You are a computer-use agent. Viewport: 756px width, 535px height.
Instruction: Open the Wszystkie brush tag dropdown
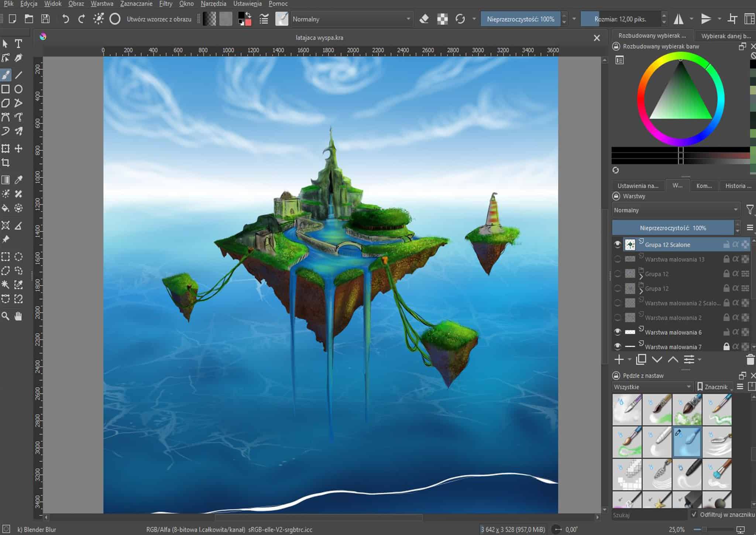(x=652, y=387)
